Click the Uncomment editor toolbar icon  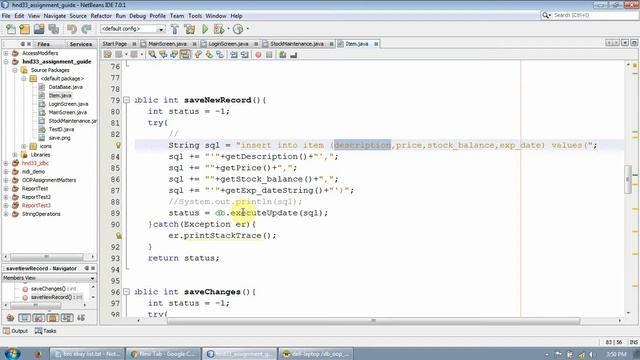(293, 55)
